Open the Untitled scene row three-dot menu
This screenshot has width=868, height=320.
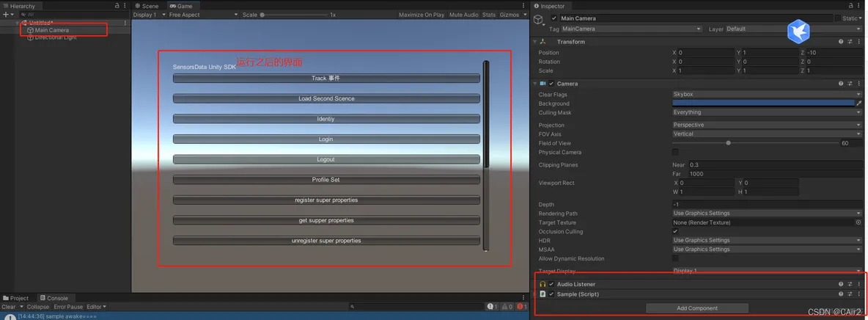coord(125,23)
